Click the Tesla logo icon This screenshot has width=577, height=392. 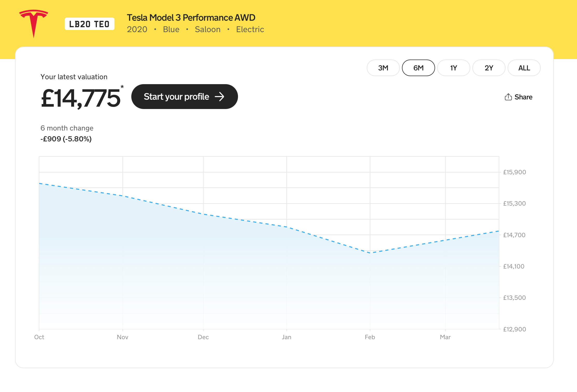(34, 23)
